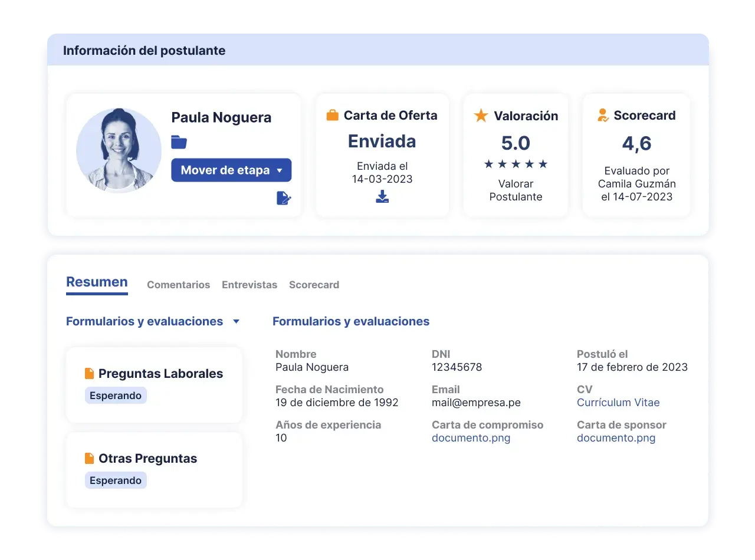
Task: Open the Entrevistas tab
Action: click(250, 285)
